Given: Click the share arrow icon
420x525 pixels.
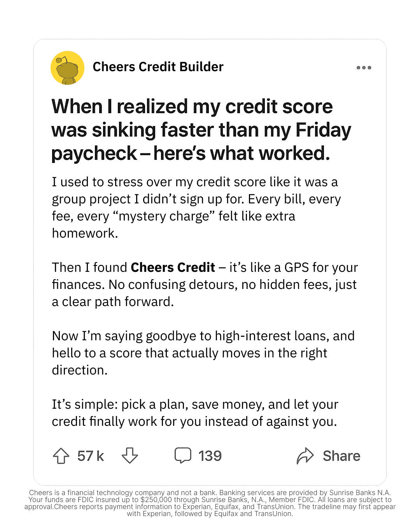Looking at the screenshot, I should point(305,456).
